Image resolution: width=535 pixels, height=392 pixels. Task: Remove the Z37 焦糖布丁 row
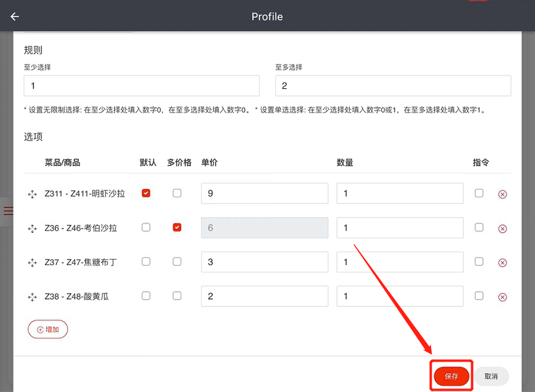(503, 263)
